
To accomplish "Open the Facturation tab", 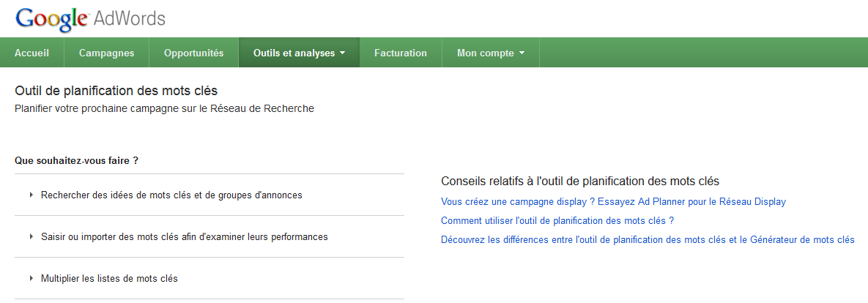I will (400, 53).
